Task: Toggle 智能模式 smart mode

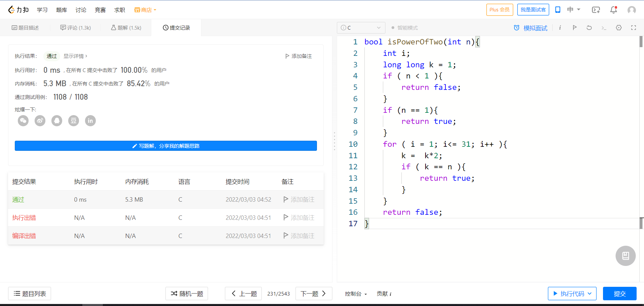Action: 404,28
